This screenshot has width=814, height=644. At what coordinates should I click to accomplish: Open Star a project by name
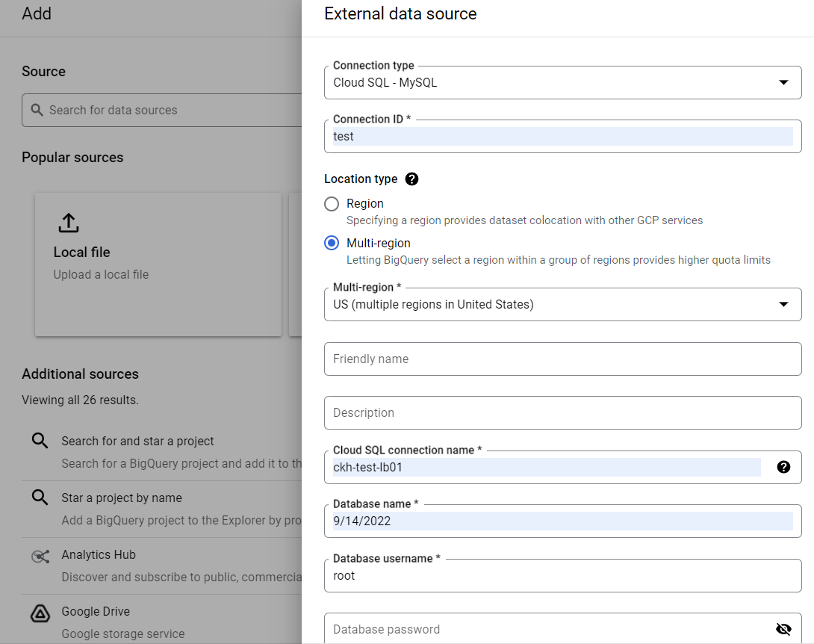[122, 498]
